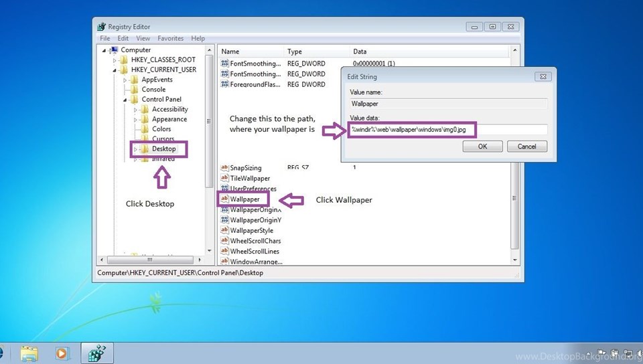Open the Help menu
Viewport: 643px width, 364px height.
198,38
